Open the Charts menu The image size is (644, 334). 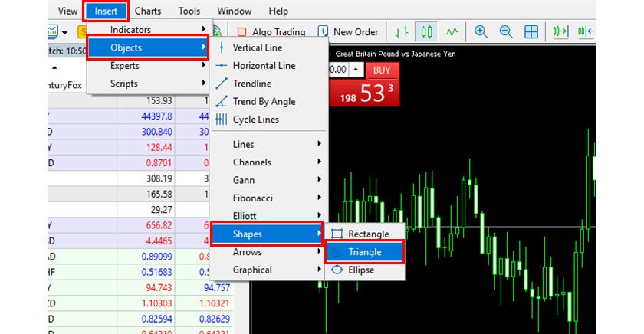(148, 11)
